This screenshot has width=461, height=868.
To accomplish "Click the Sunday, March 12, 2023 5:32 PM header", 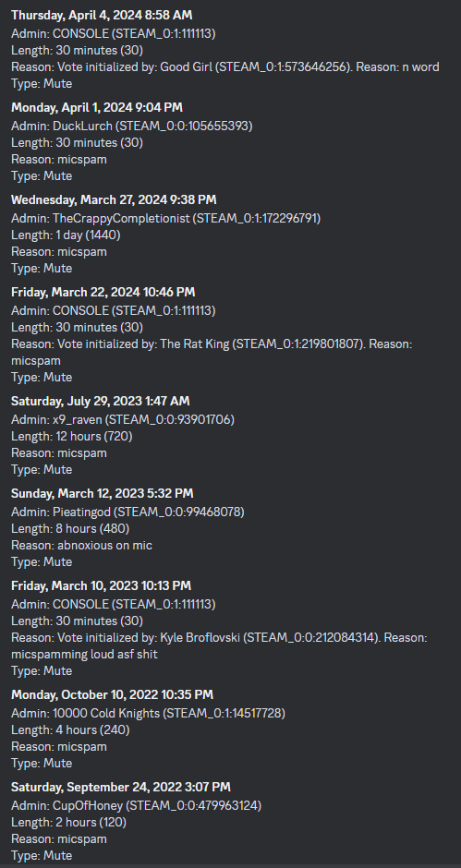I will tap(102, 493).
